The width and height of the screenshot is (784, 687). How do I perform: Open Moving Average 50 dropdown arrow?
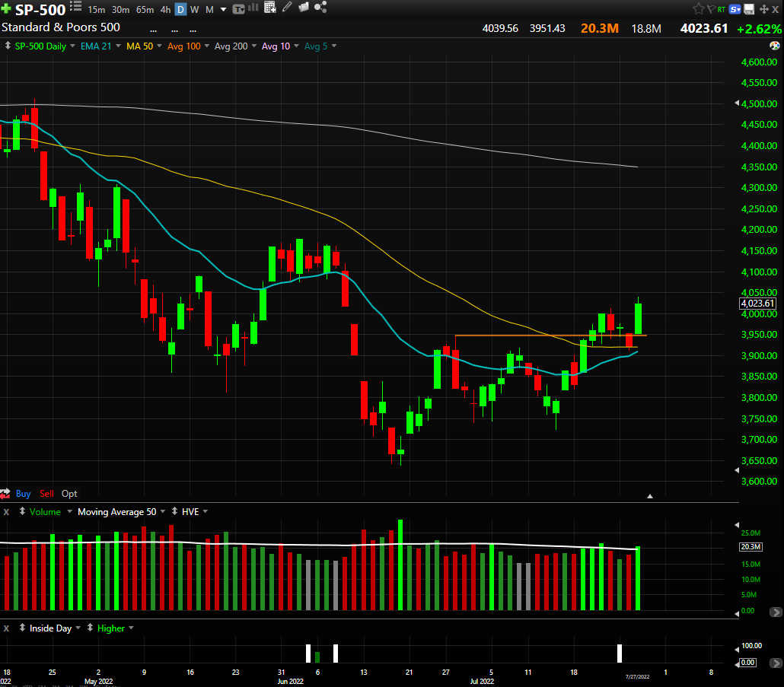click(162, 511)
